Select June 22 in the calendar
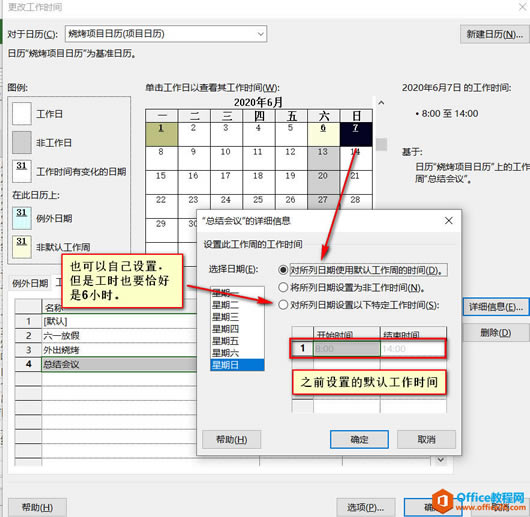The width and height of the screenshot is (530, 517). click(x=161, y=206)
